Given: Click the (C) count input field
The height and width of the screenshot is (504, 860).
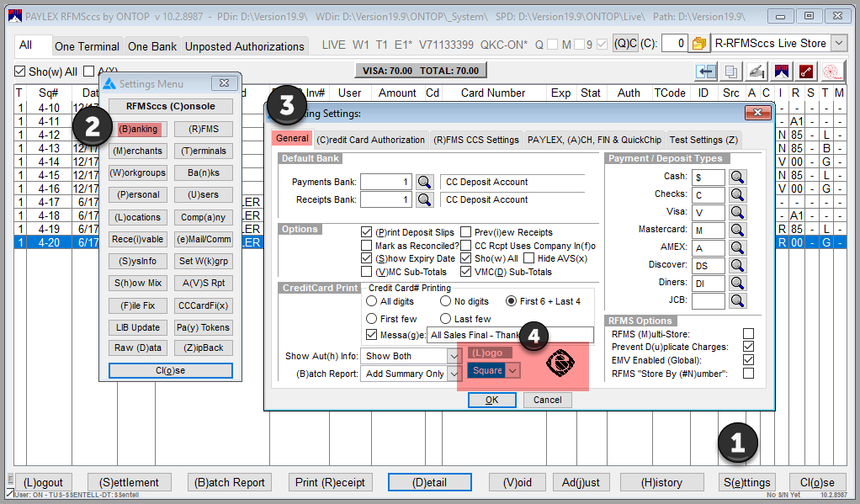Looking at the screenshot, I should pyautogui.click(x=675, y=43).
